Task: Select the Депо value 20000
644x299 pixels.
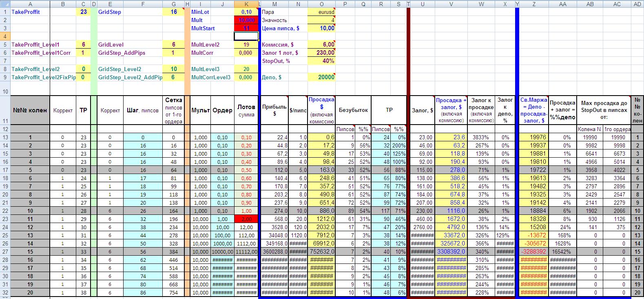Action: [321, 77]
